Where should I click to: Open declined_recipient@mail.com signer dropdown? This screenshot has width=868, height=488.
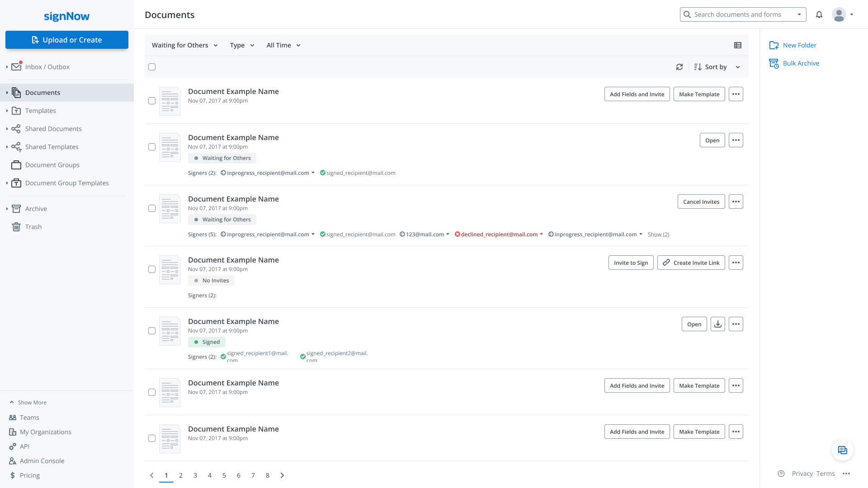[541, 235]
